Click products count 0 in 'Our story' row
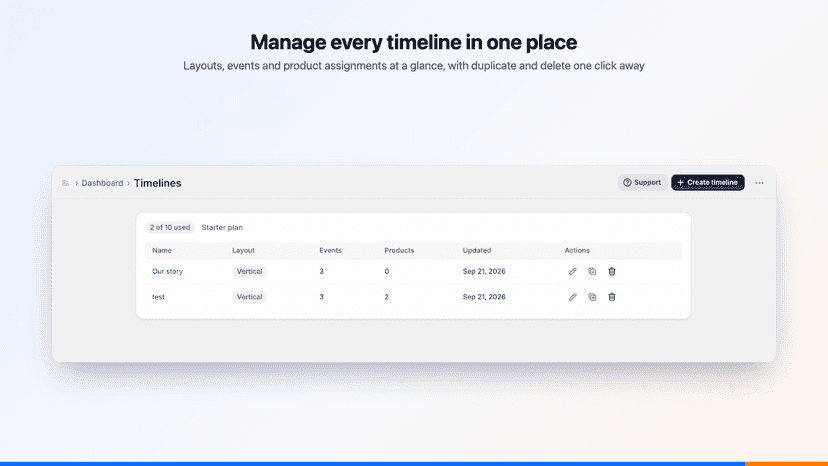 pos(387,272)
